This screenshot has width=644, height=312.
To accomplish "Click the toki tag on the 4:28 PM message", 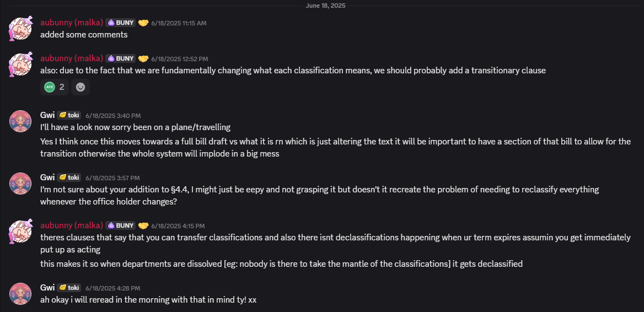I will [69, 288].
